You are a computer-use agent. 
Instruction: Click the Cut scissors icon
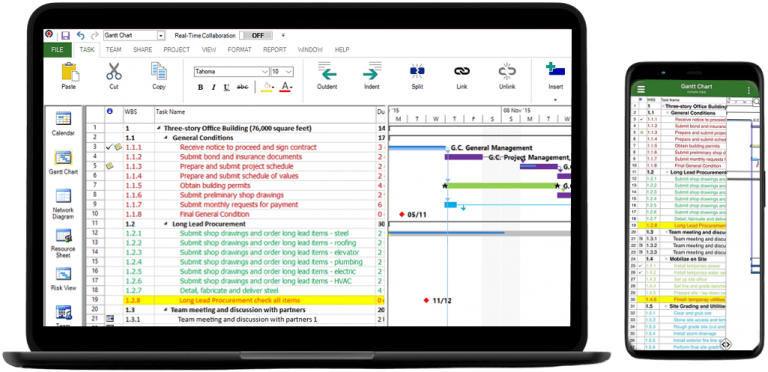point(114,71)
